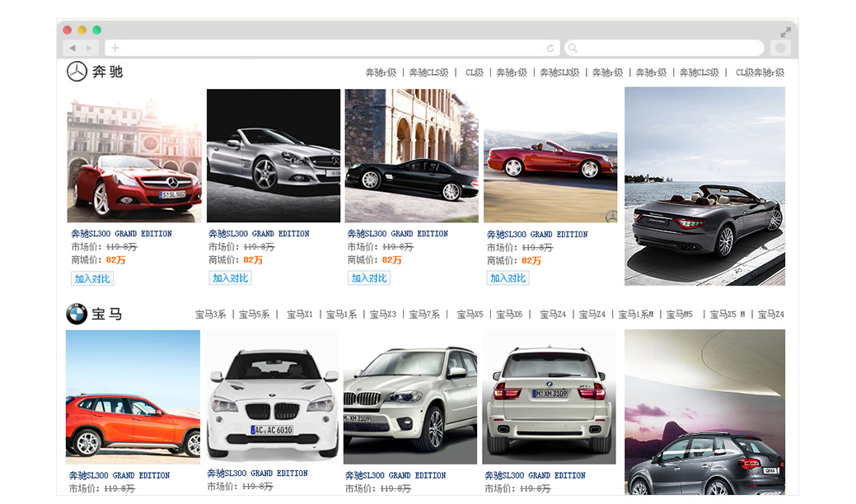Select the 宝马X1 category
Image resolution: width=856 pixels, height=504 pixels.
click(x=300, y=315)
